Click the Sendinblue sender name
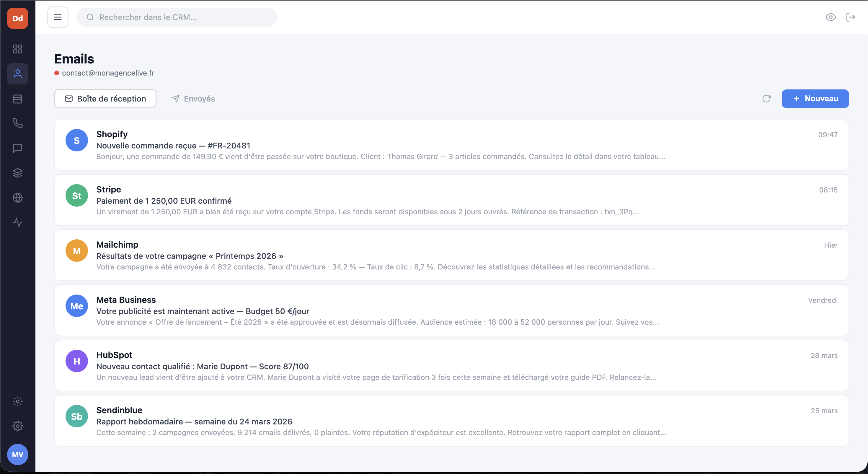Image resolution: width=868 pixels, height=474 pixels. 119,410
